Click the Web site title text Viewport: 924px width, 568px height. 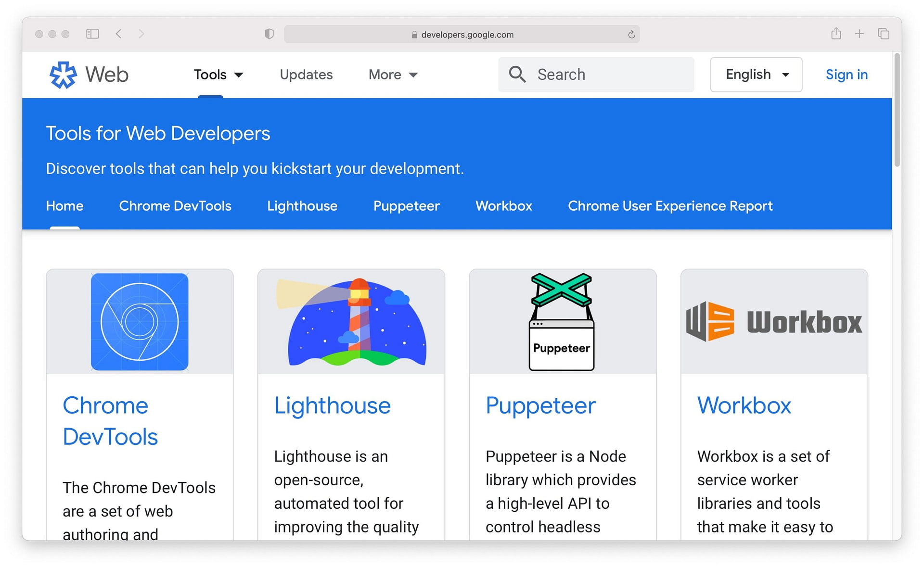(x=107, y=75)
